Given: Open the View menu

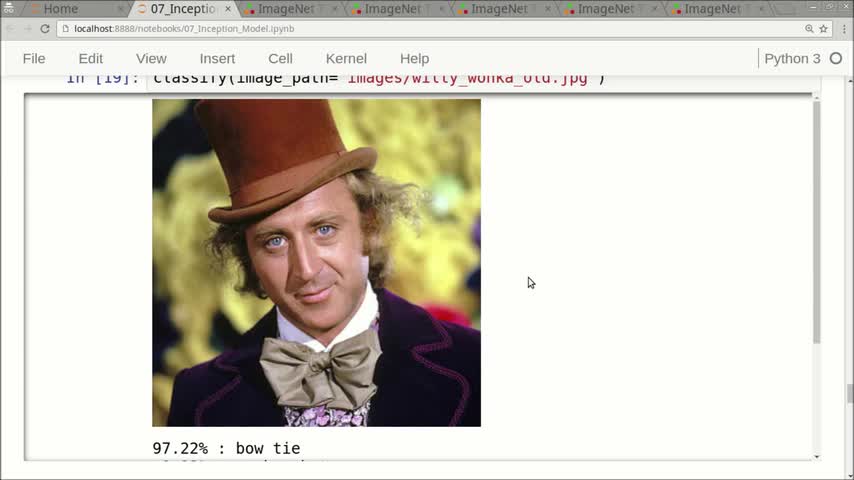Looking at the screenshot, I should pyautogui.click(x=151, y=58).
